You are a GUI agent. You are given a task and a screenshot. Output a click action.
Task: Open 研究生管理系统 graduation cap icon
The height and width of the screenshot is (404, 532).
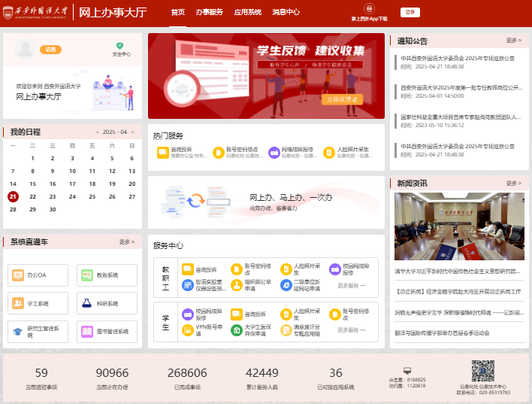coord(17,332)
